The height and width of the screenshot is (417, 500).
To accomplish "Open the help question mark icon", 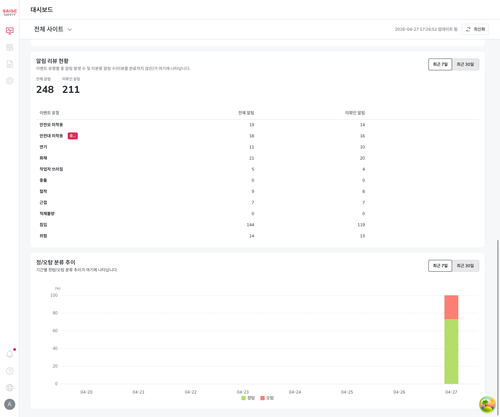I will pyautogui.click(x=10, y=371).
